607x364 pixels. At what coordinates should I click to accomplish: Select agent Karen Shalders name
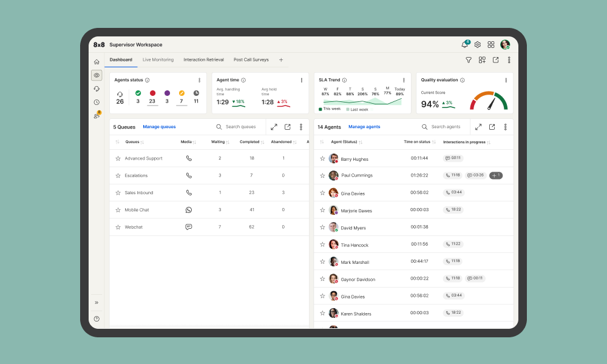(x=356, y=314)
